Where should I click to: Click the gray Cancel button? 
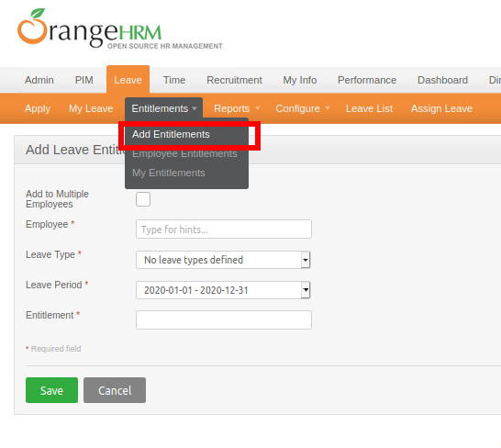click(x=115, y=390)
